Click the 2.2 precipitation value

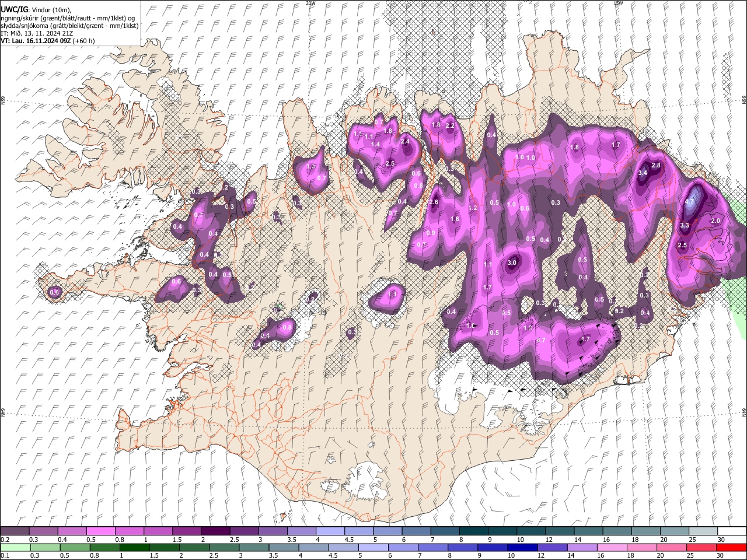pos(450,126)
